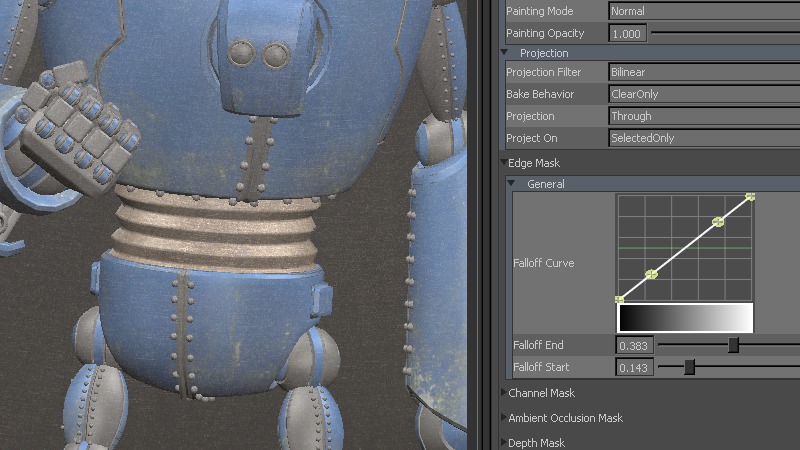Collapse the Projection section
Viewport: 800px width, 450px height.
[504, 53]
